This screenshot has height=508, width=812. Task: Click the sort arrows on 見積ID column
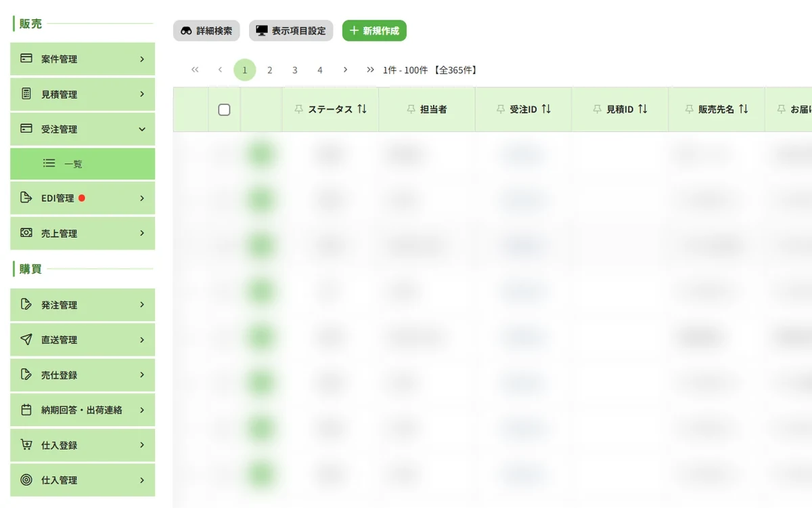pyautogui.click(x=643, y=109)
